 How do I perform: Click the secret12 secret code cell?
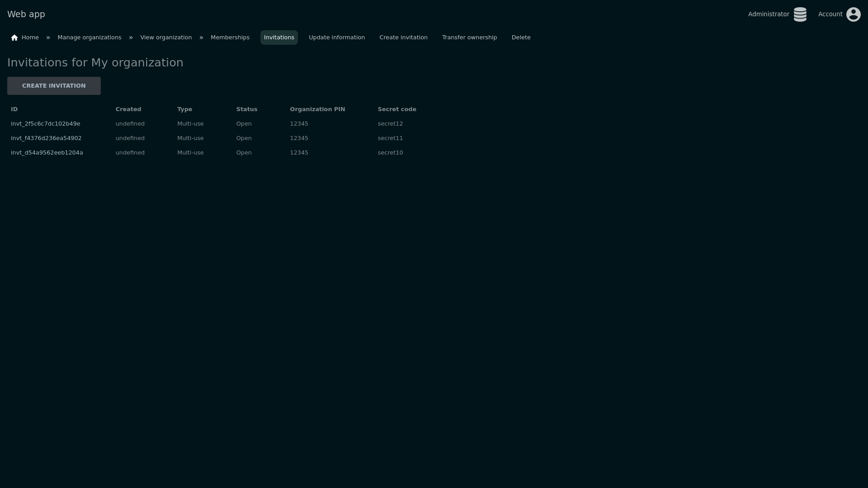pos(390,124)
